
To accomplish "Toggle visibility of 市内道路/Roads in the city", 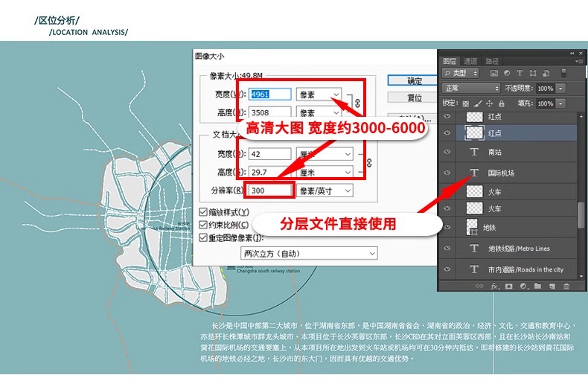I will click(447, 269).
